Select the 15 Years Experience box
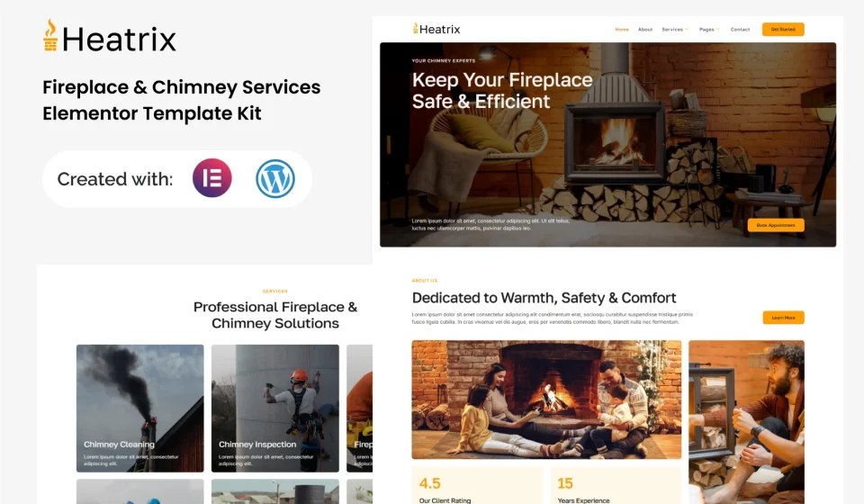The width and height of the screenshot is (864, 504). click(x=616, y=486)
